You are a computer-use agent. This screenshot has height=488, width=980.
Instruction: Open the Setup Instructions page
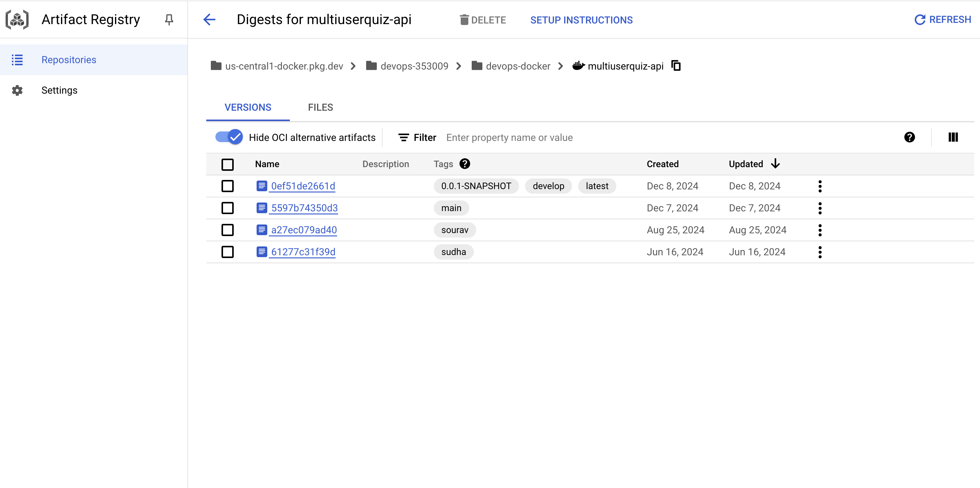(x=581, y=20)
